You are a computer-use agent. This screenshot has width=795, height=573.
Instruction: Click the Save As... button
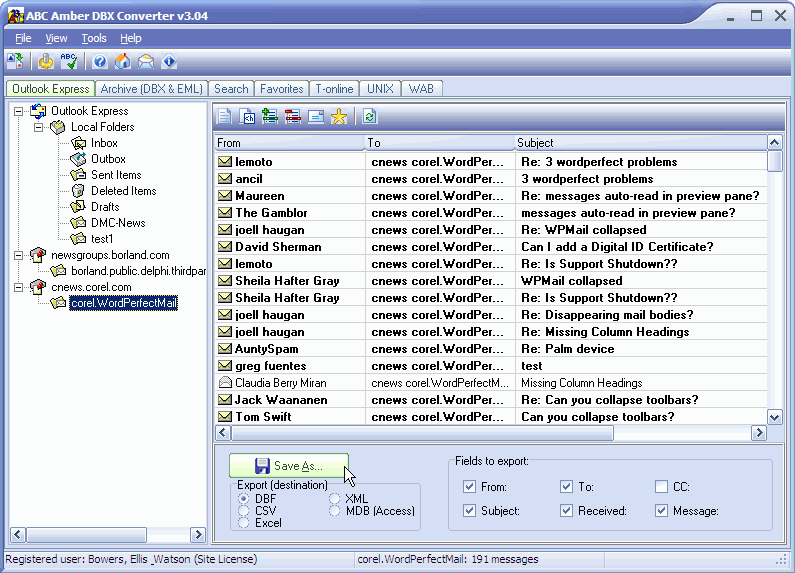pyautogui.click(x=289, y=465)
